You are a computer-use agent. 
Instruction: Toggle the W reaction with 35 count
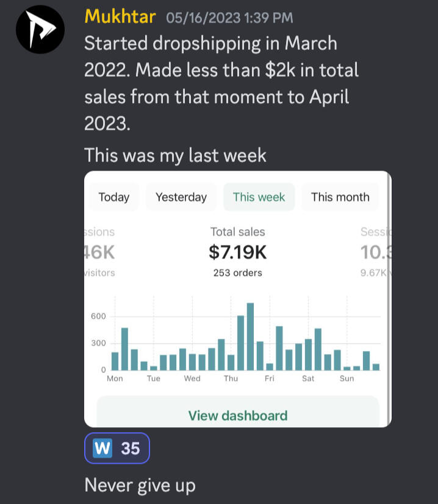tap(117, 450)
